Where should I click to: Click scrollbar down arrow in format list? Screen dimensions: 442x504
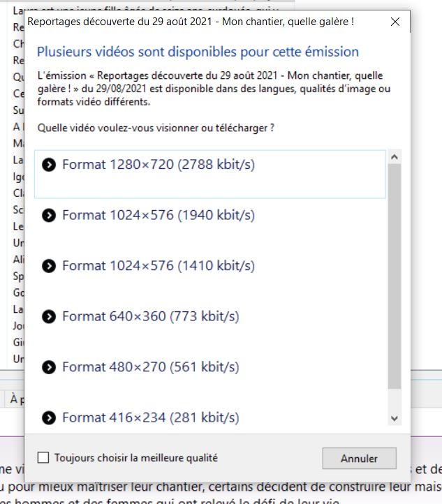[x=395, y=419]
